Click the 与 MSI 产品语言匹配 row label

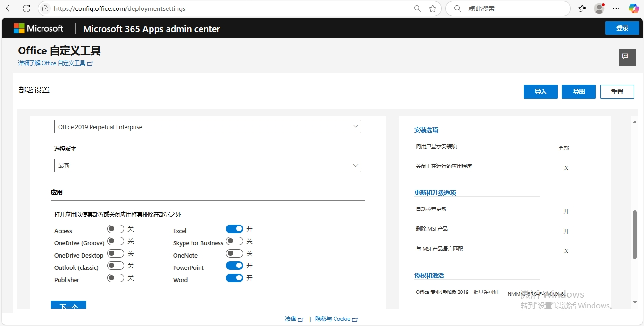(439, 249)
